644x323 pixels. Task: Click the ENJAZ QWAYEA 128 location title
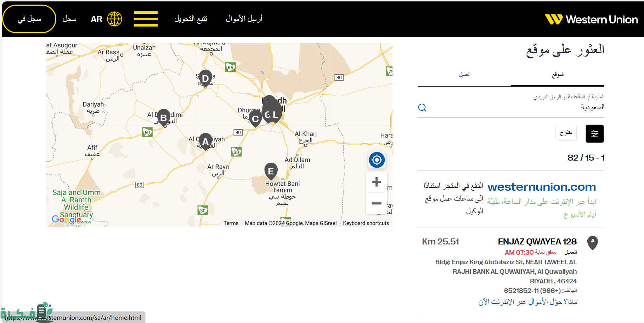pyautogui.click(x=537, y=242)
